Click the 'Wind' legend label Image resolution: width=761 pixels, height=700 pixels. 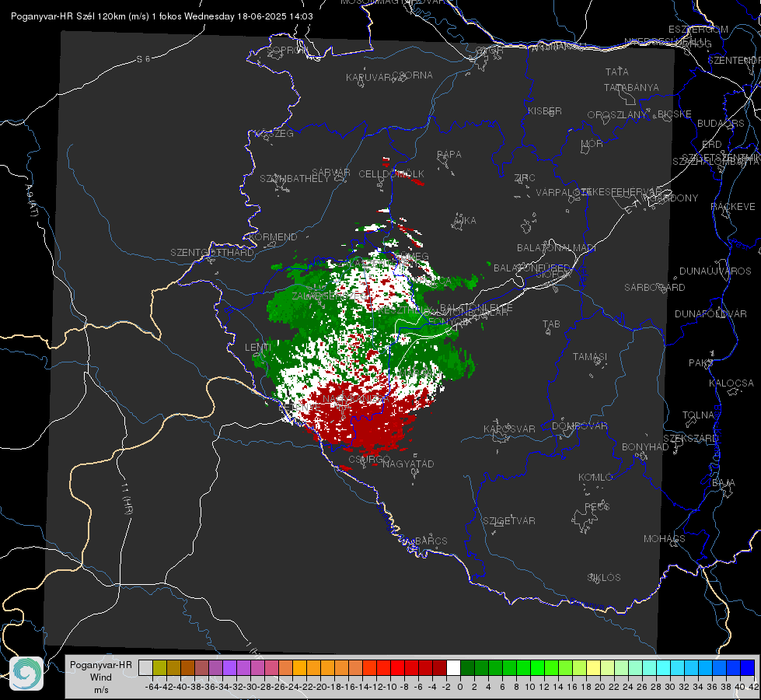point(100,677)
